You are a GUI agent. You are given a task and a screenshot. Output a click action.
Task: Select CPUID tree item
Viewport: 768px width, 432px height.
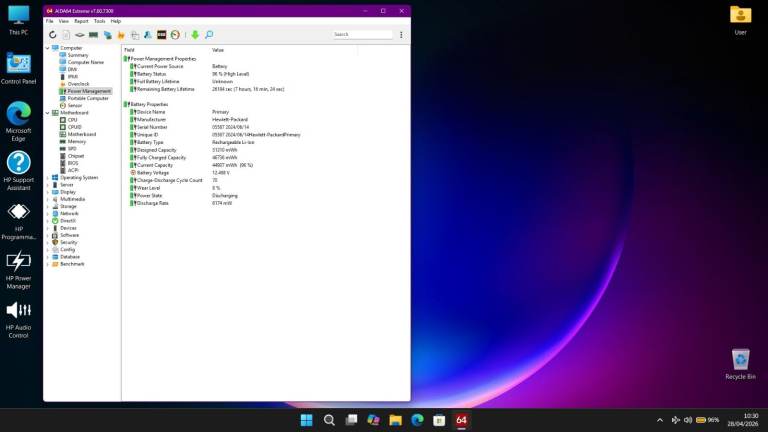coord(74,127)
